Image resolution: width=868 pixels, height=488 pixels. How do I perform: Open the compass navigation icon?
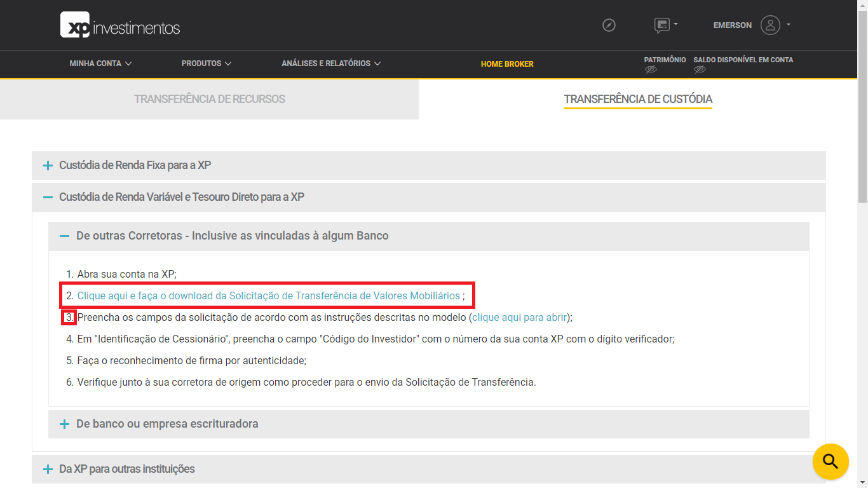click(x=609, y=25)
